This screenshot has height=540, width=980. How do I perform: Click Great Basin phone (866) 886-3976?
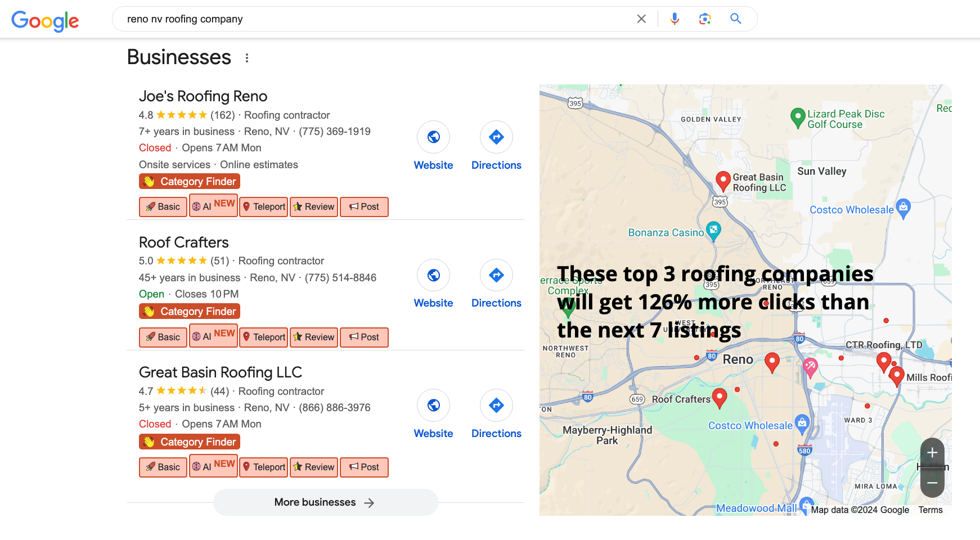pos(335,407)
